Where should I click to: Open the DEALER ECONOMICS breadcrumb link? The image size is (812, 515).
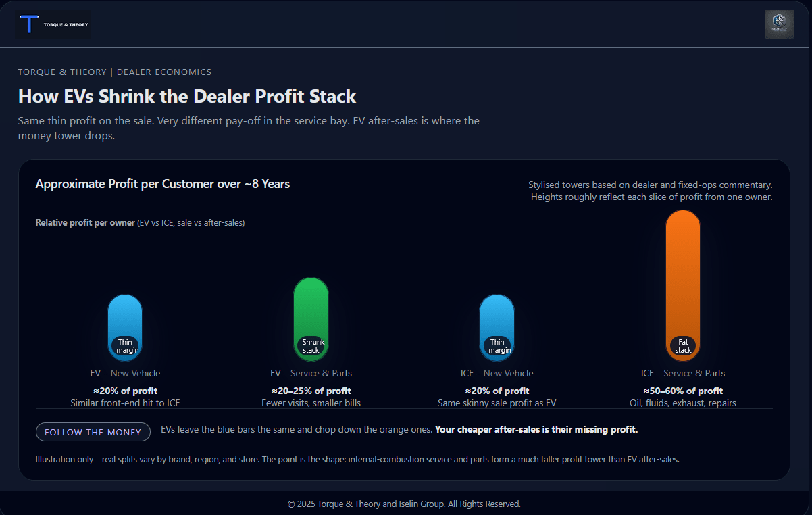pos(164,72)
